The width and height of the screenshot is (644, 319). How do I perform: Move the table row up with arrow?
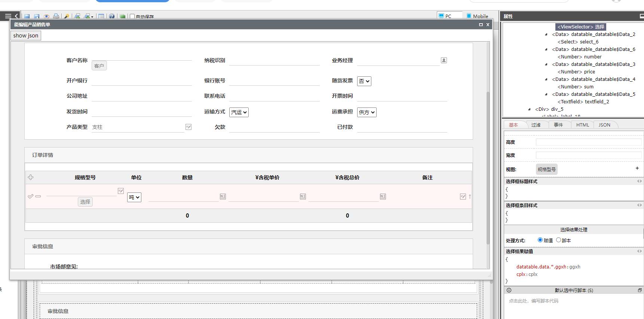click(x=470, y=196)
